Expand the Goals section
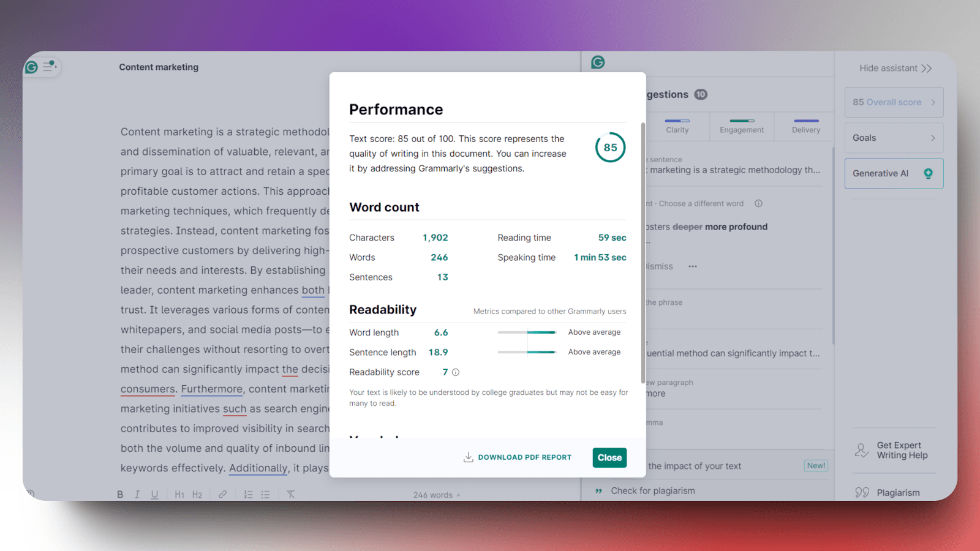Screen dimensions: 980x551 [x=894, y=138]
